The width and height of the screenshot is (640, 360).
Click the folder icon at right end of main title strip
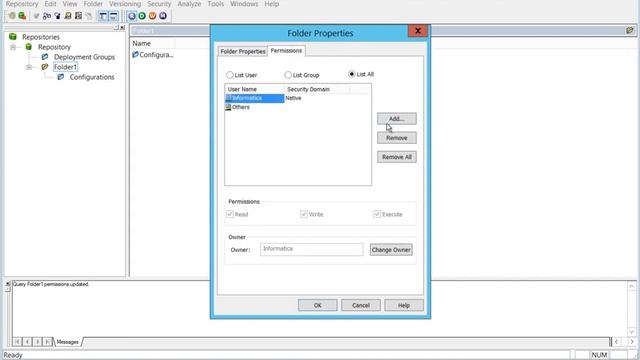point(629,31)
